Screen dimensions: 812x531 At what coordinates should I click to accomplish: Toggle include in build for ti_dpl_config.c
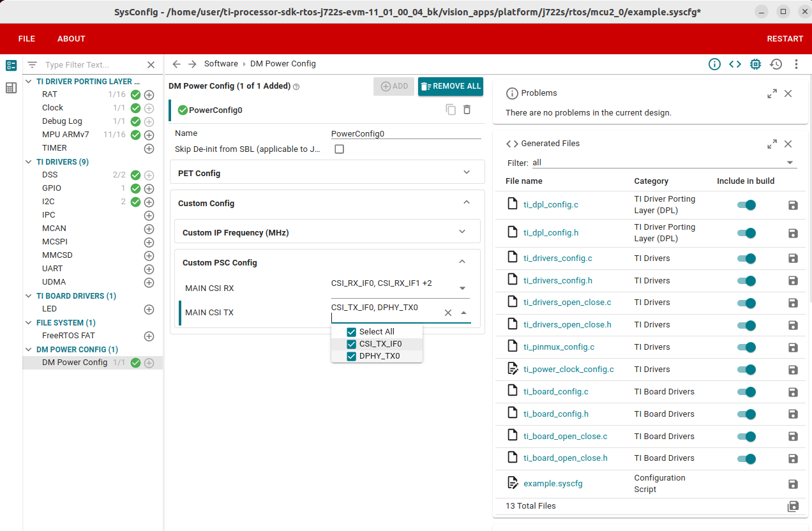[x=746, y=205]
